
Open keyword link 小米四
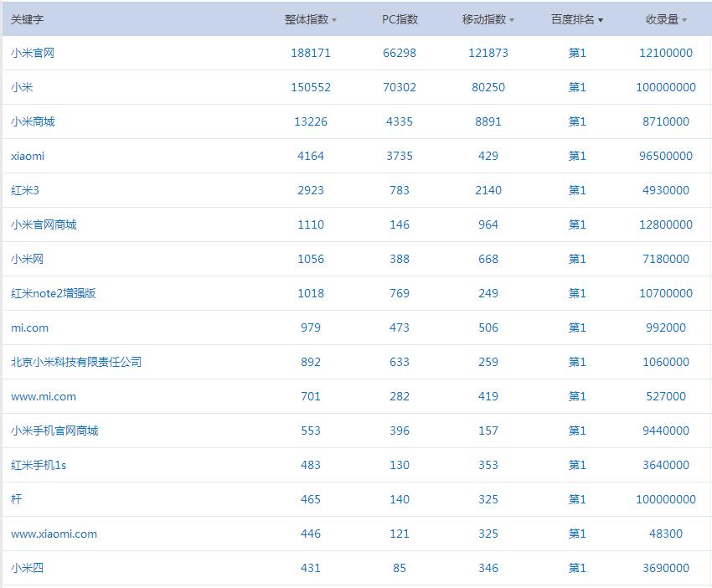click(x=28, y=568)
